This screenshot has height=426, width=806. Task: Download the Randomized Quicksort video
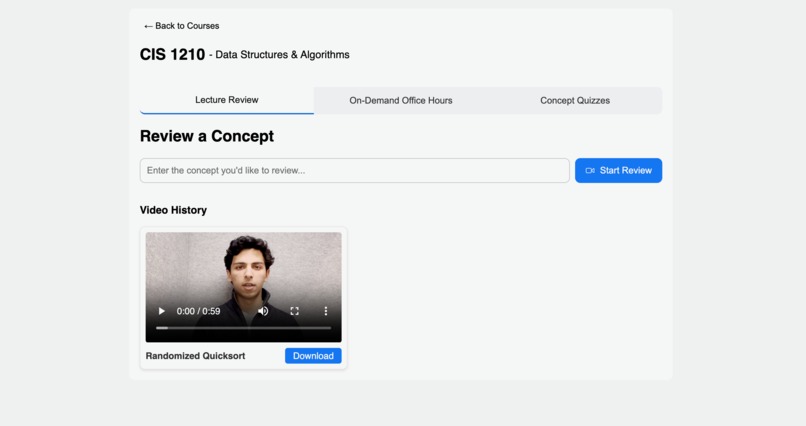coord(313,356)
